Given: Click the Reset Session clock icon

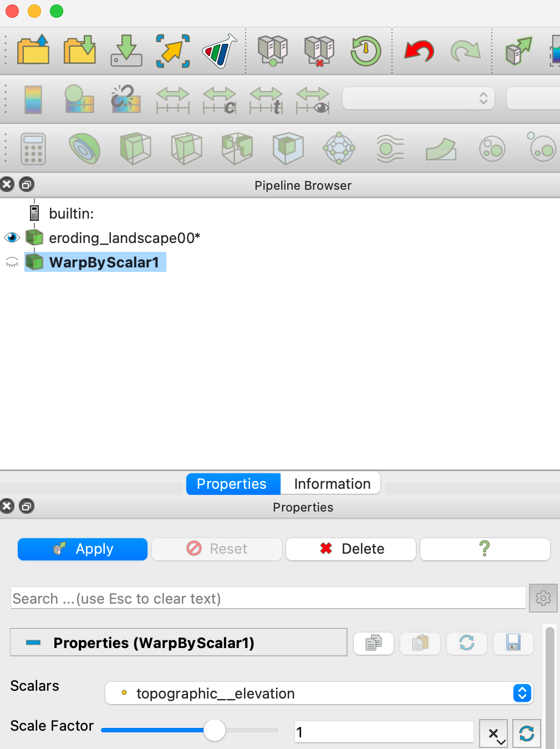Looking at the screenshot, I should tap(365, 51).
